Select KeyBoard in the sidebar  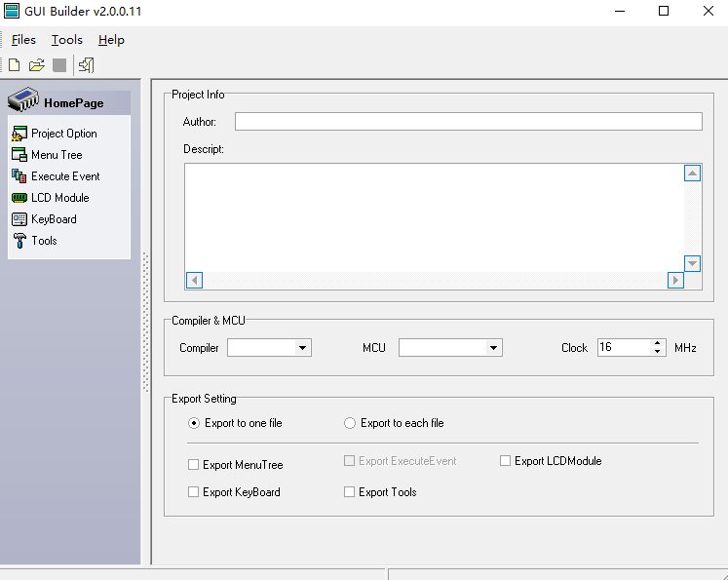pos(54,219)
